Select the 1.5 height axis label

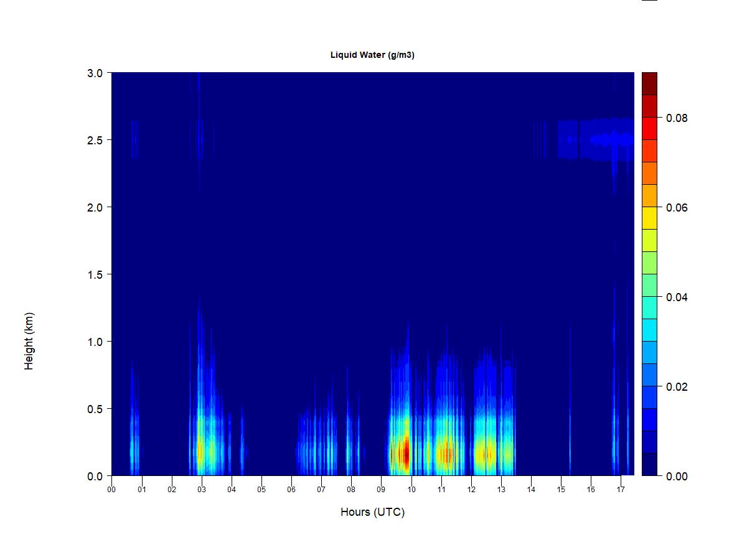(95, 274)
